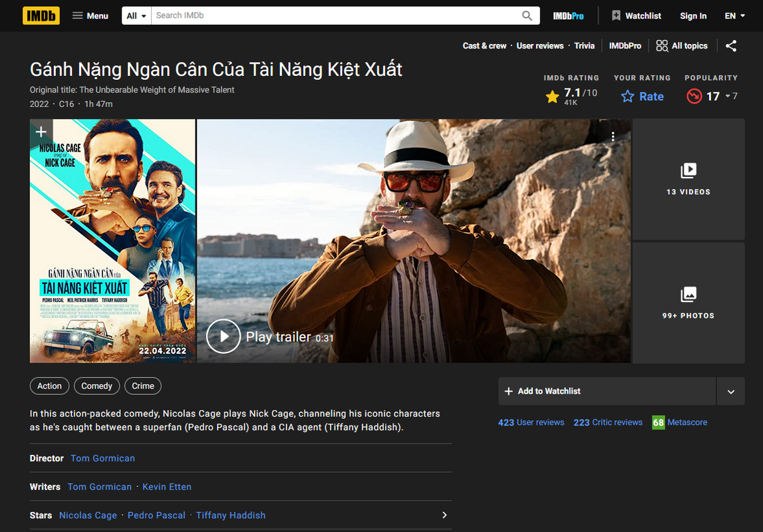
Task: Open the 68 Metascore link
Action: click(680, 422)
